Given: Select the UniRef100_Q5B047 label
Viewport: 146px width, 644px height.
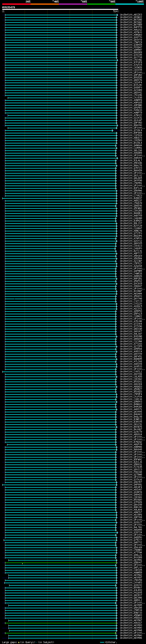Looking at the screenshot, I should [131, 562].
